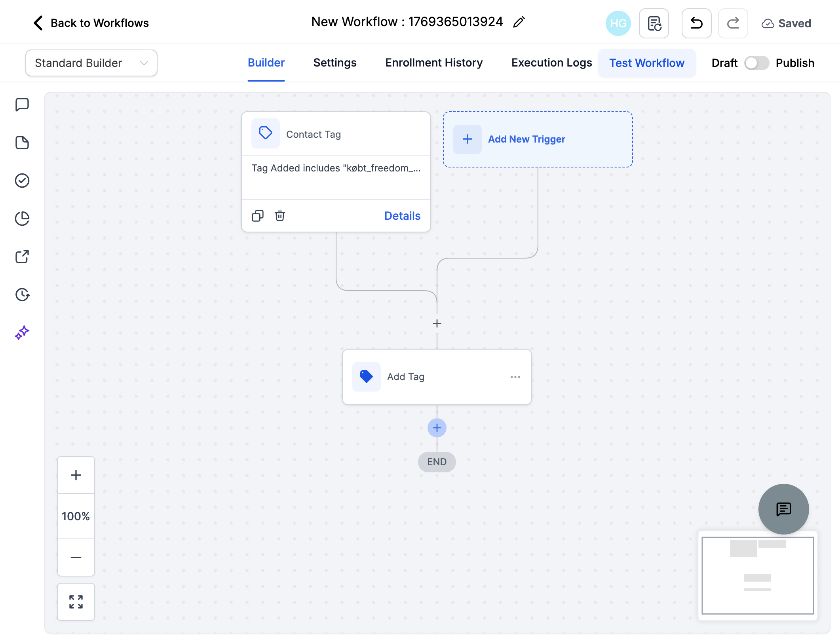Check the Saved cloud status
This screenshot has width=840, height=643.
(x=786, y=23)
